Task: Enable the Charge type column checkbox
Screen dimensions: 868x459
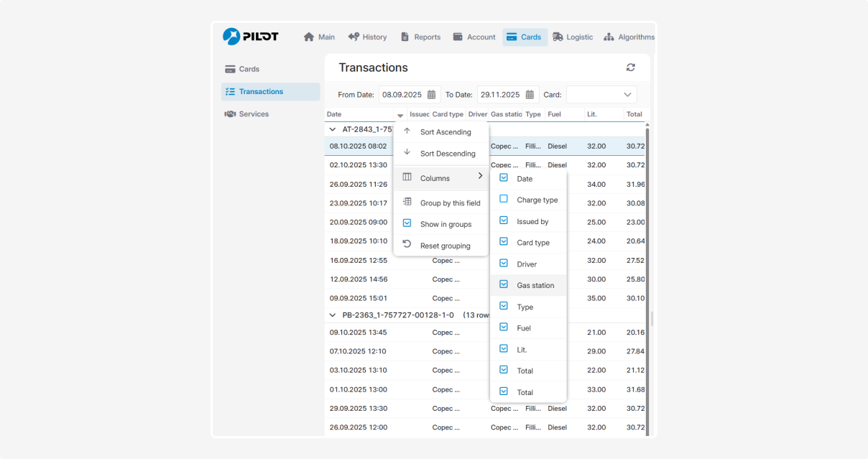Action: point(504,199)
